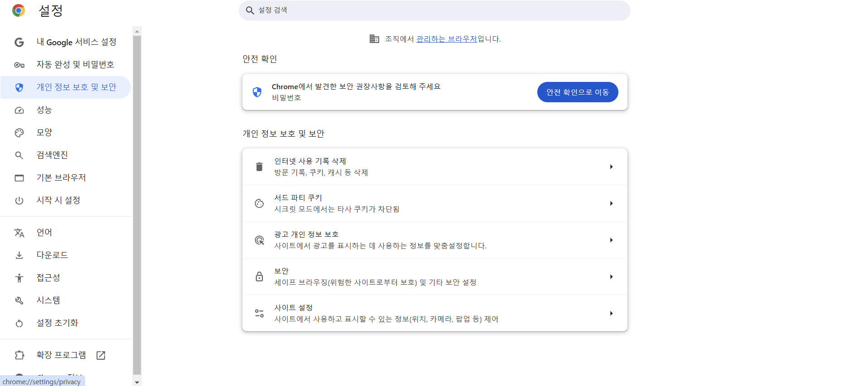This screenshot has height=386, width=868.
Task: Open 다운로드 settings page
Action: tap(66, 255)
